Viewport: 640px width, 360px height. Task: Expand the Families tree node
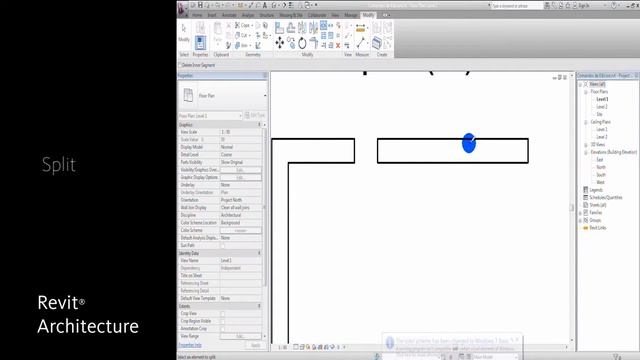(x=580, y=213)
